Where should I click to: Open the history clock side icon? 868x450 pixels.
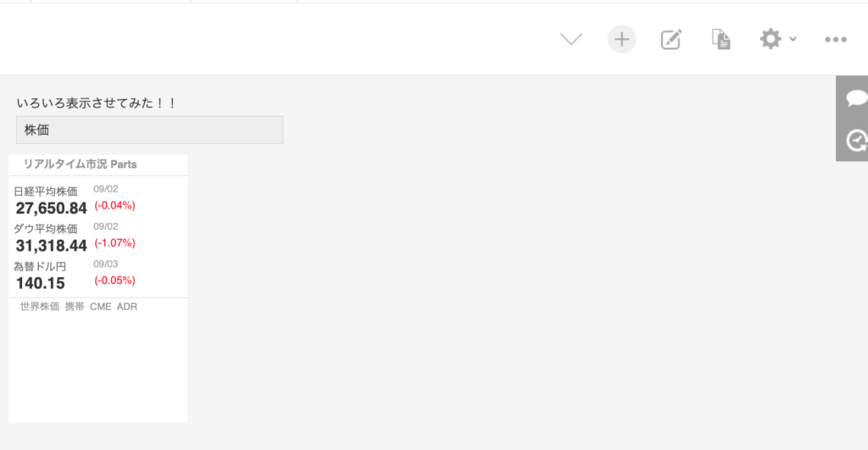(x=856, y=140)
